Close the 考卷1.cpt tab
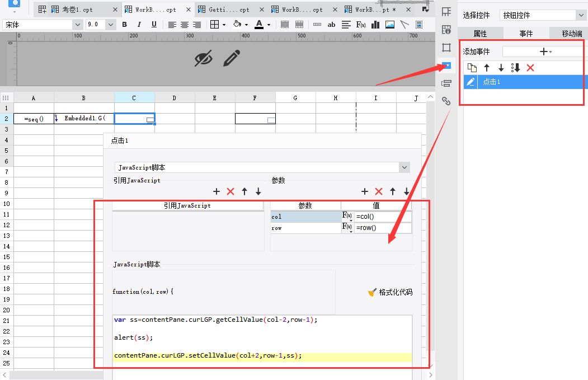The height and width of the screenshot is (380, 588). point(115,10)
